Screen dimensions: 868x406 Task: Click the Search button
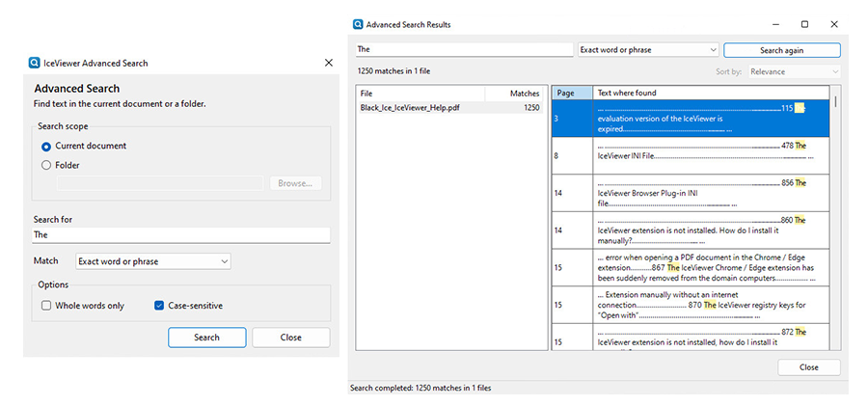click(x=207, y=338)
